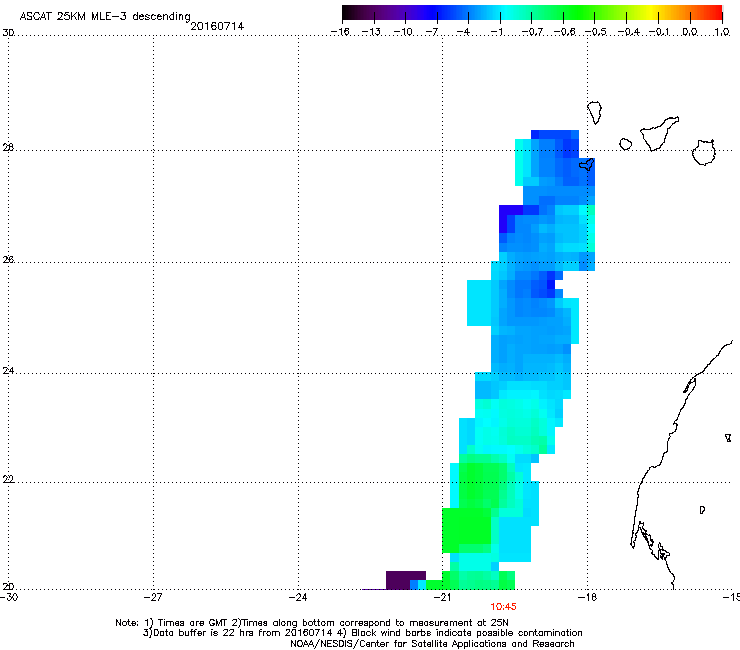Click the Tenerife island outline

[x=658, y=134]
